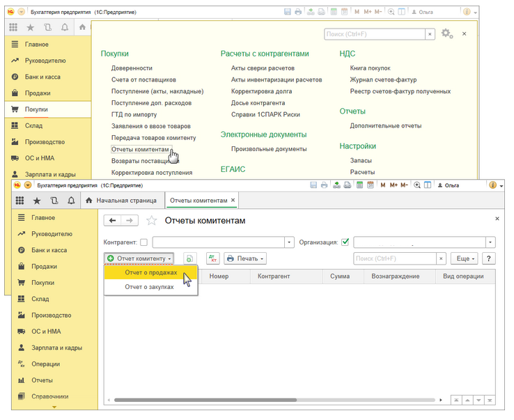514x420 pixels.
Task: Click the Поиск field in the list toolbar
Action: click(x=394, y=258)
